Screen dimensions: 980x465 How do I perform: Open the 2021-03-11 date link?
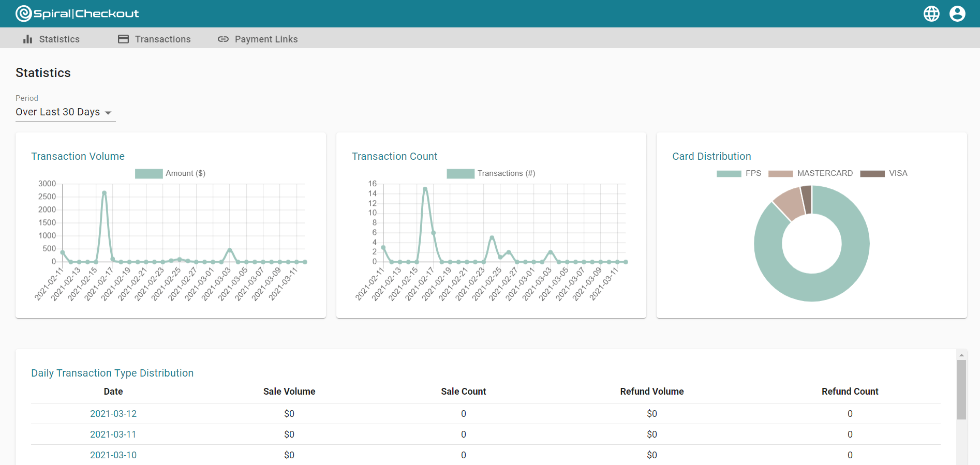pos(113,434)
